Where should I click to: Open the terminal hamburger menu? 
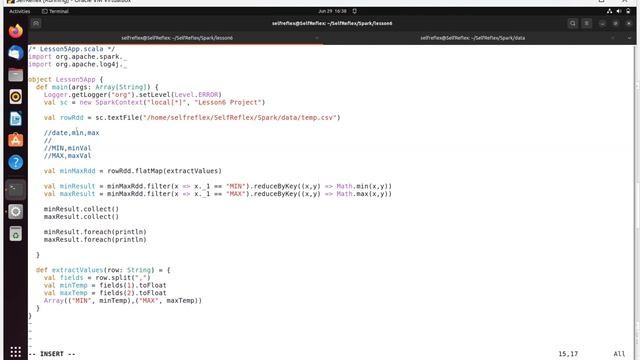587,23
